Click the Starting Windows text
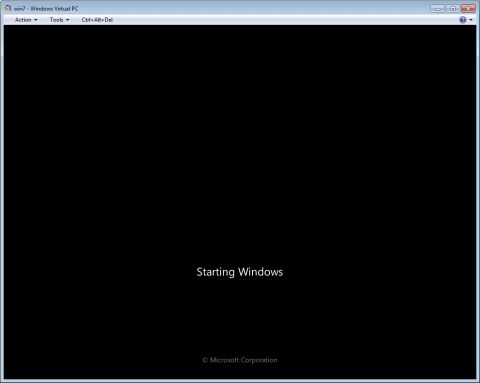Image resolution: width=480 pixels, height=383 pixels. click(x=240, y=272)
